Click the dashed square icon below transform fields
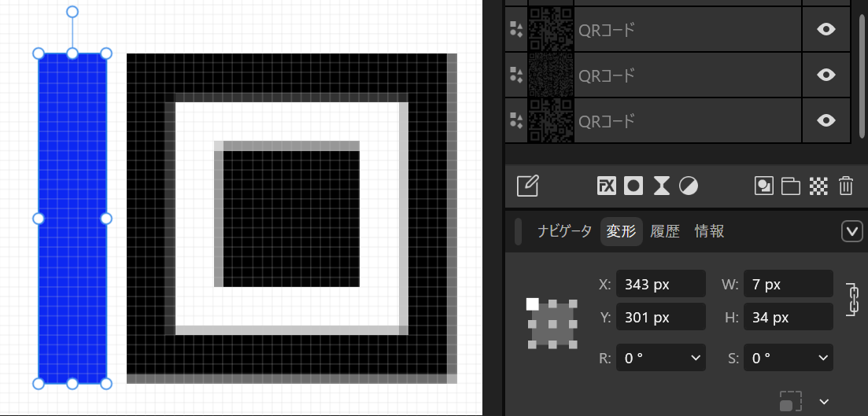Viewport: 868px width, 416px height. point(791,402)
